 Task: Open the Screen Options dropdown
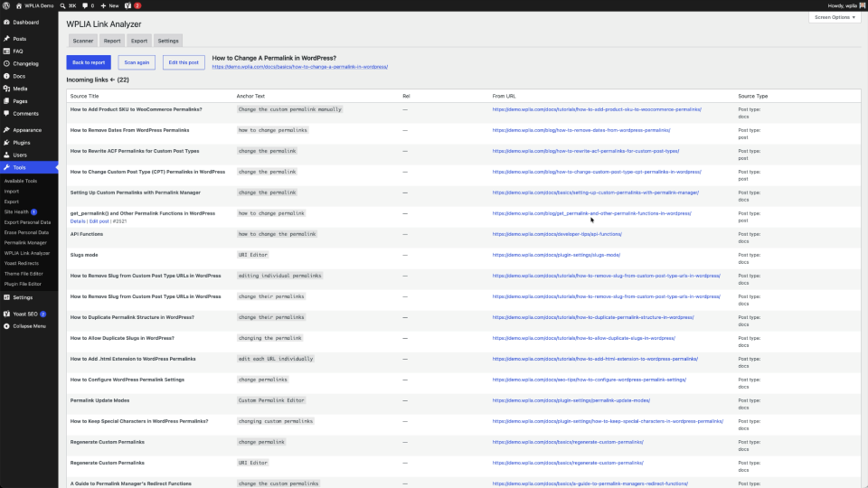pyautogui.click(x=835, y=17)
